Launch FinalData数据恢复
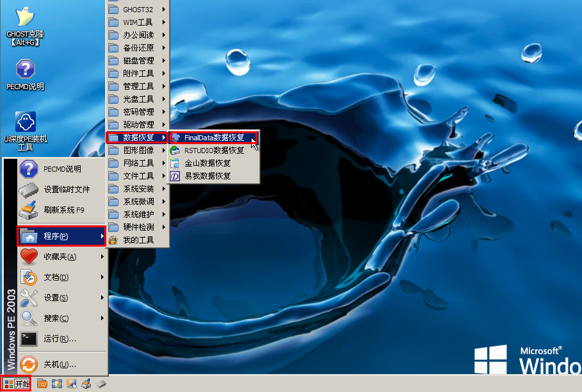The height and width of the screenshot is (392, 582). (x=214, y=138)
